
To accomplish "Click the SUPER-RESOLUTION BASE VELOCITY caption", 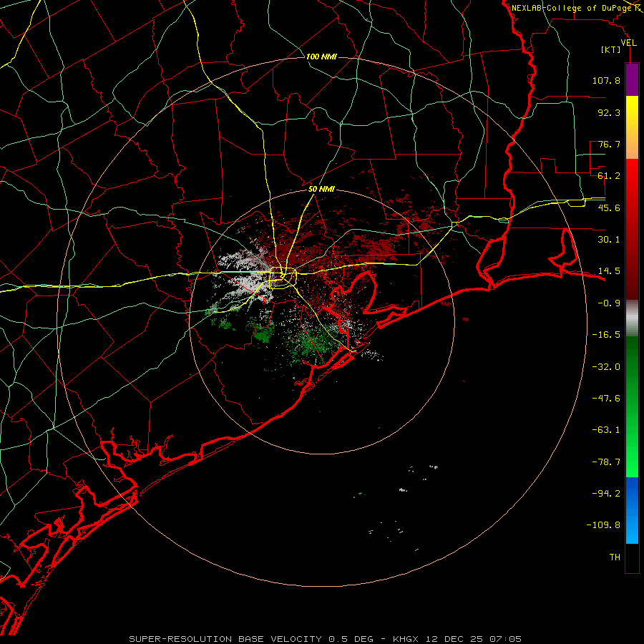I will click(225, 639).
